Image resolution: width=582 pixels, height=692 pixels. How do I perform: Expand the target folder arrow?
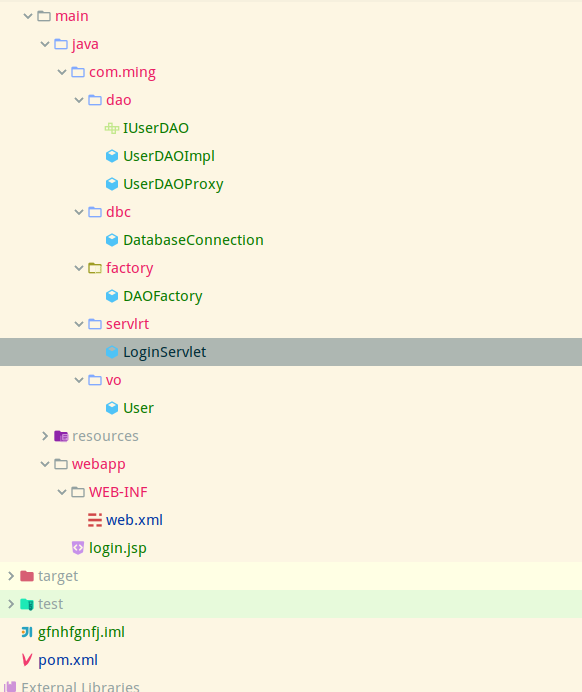(x=11, y=576)
